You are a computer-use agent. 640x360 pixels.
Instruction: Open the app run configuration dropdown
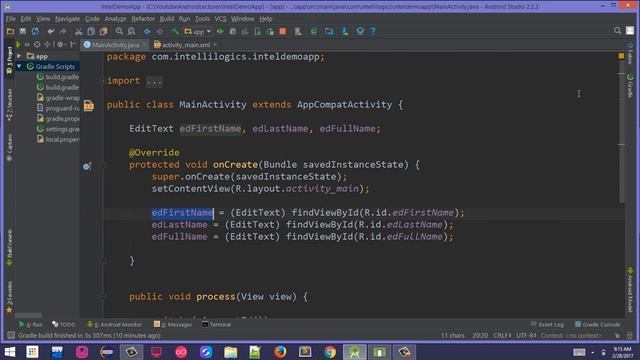click(198, 31)
